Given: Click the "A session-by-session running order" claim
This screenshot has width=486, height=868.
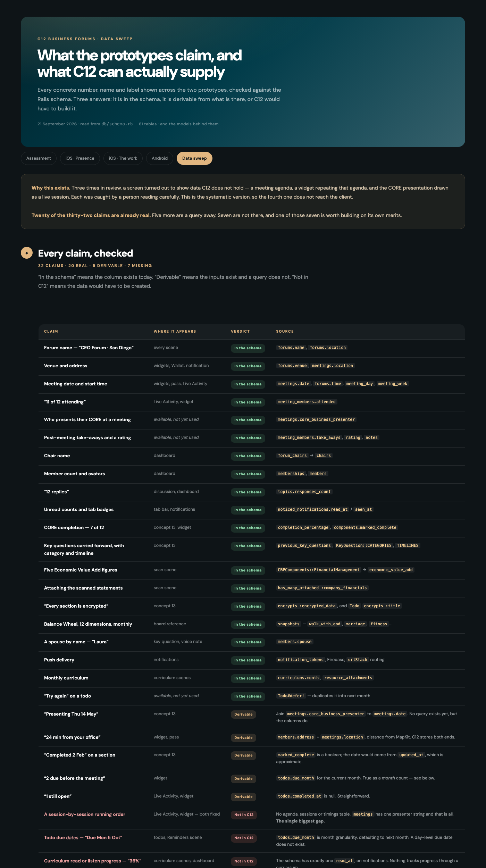Looking at the screenshot, I should [85, 814].
